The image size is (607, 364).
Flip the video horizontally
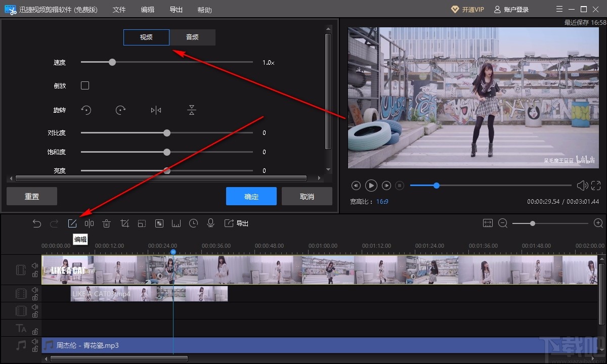[x=156, y=110]
